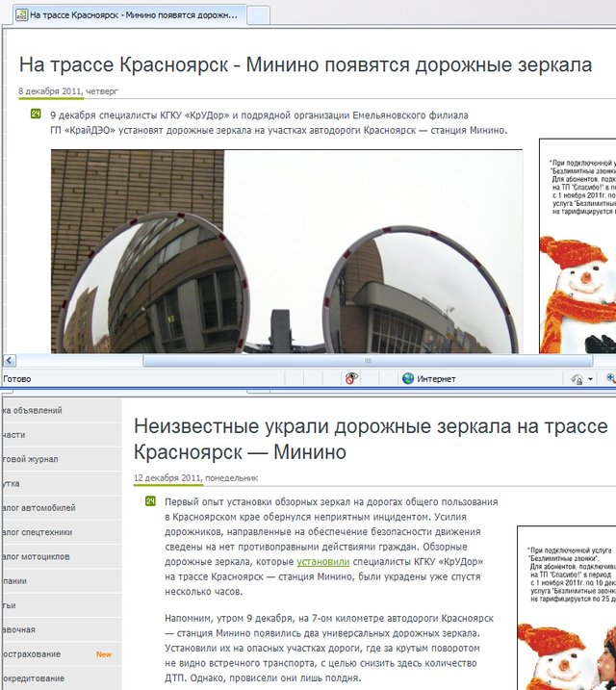Screen dimensions: 616x690
Task: Click the green 24 icon in second article
Action: (x=150, y=501)
